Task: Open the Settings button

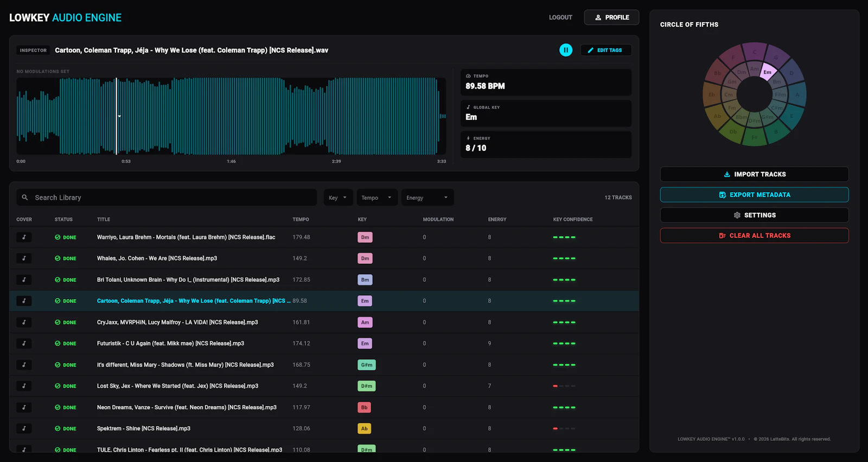Action: [x=754, y=215]
